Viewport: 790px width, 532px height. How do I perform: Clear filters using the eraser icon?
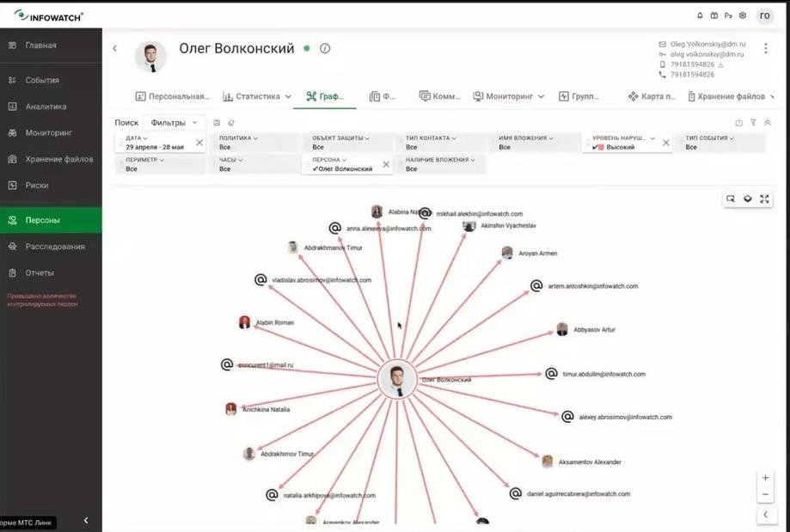click(x=231, y=122)
